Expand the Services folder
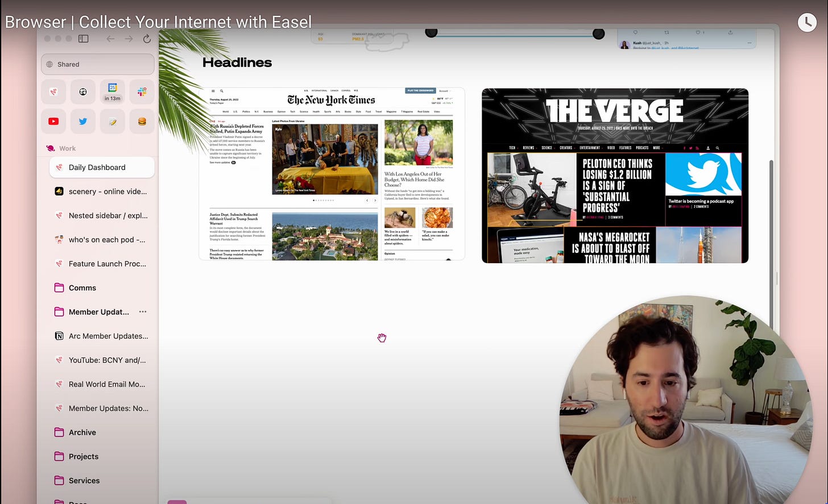 102,481
